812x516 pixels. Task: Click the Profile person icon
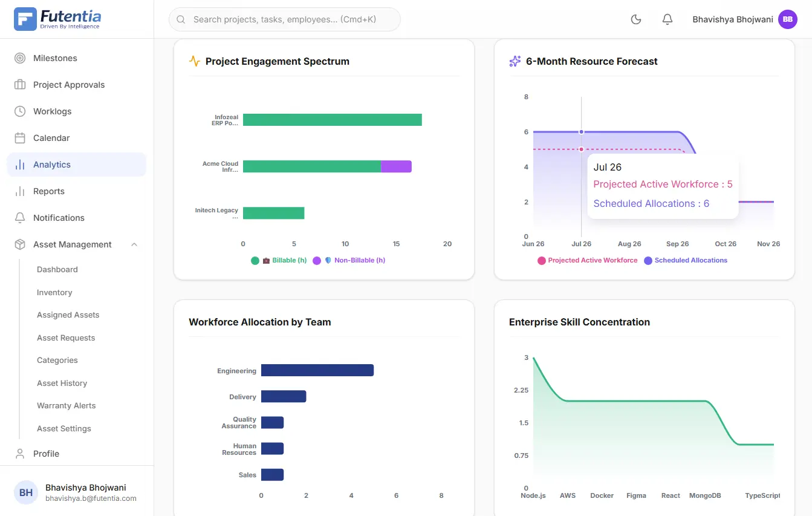tap(20, 454)
